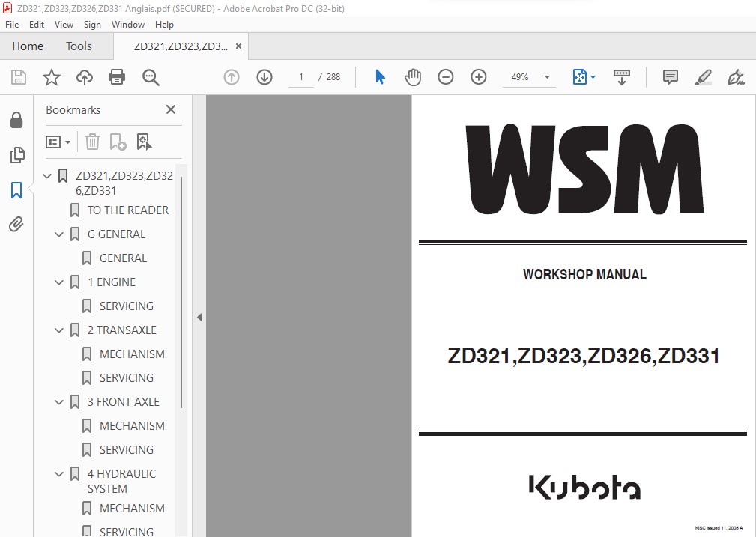Zoom out with the minus button

tap(446, 77)
